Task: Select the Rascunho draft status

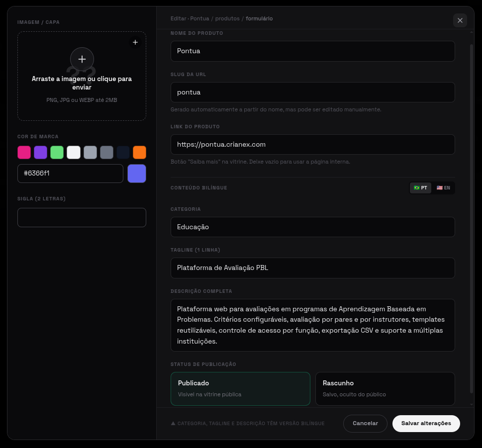Action: coord(385,389)
